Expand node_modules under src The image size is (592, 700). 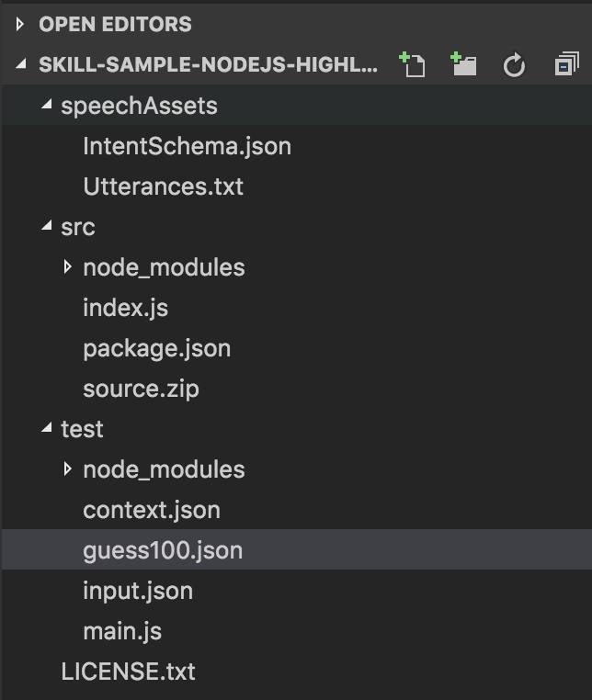[68, 267]
